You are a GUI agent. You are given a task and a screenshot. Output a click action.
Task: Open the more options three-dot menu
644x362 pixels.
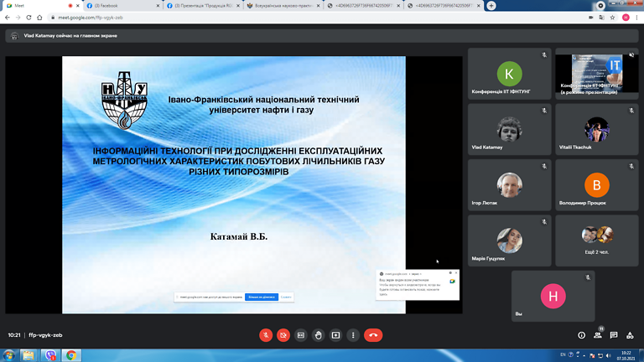click(353, 334)
